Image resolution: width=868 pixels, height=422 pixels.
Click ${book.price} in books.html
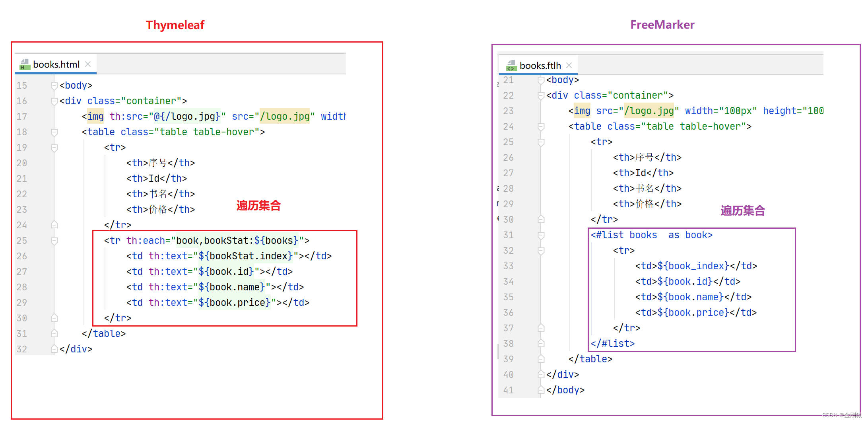pos(235,303)
